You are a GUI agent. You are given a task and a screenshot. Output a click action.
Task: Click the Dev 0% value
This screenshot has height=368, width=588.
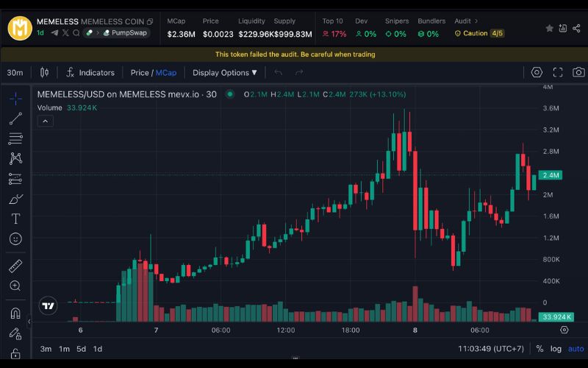[366, 34]
